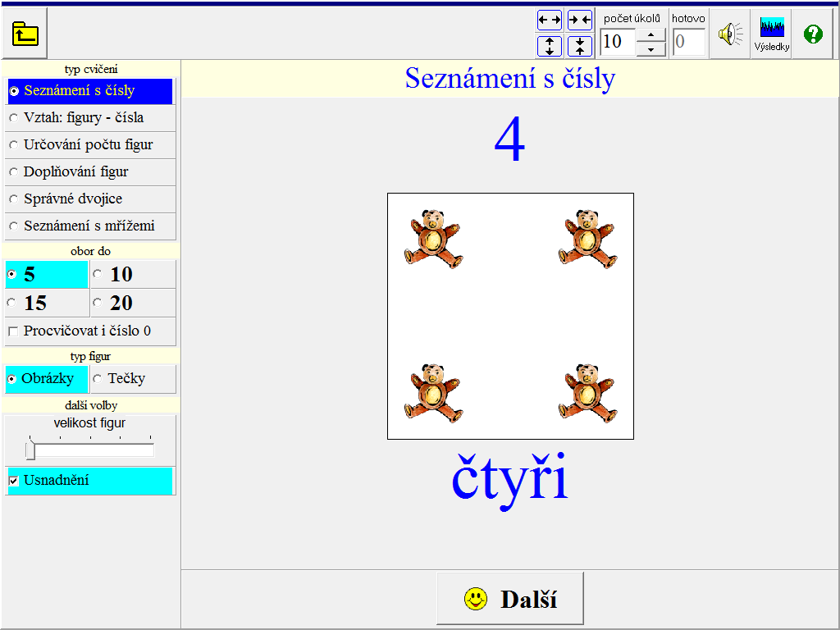Choose number range up to 20

[x=133, y=304]
